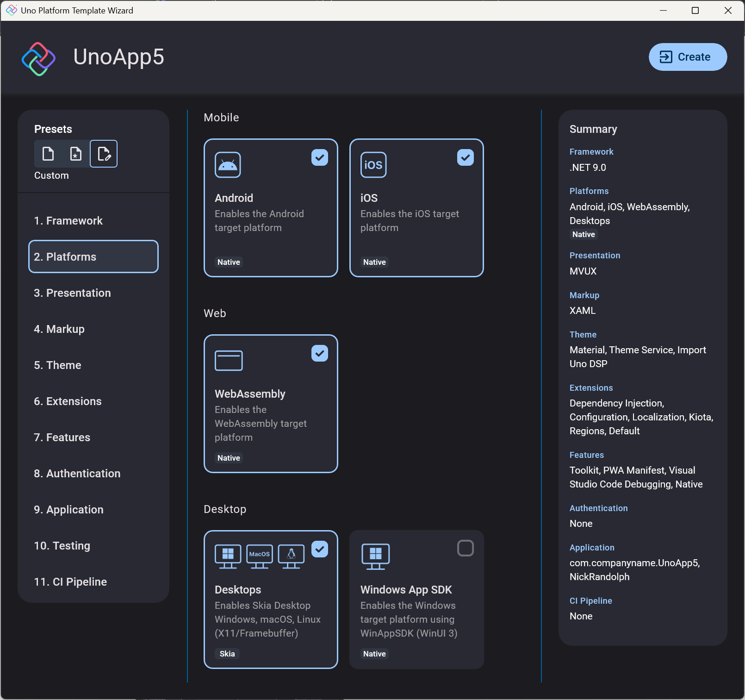
Task: Uncheck the WebAssembly platform checkbox
Action: pyautogui.click(x=320, y=353)
